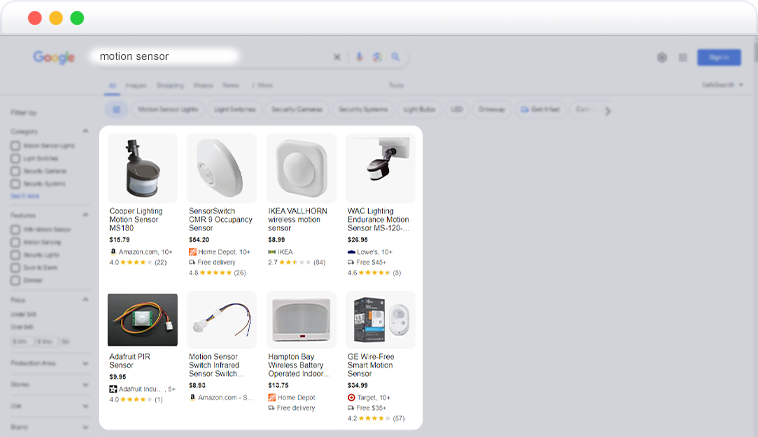
Task: Switch to the Images tab
Action: pyautogui.click(x=135, y=85)
